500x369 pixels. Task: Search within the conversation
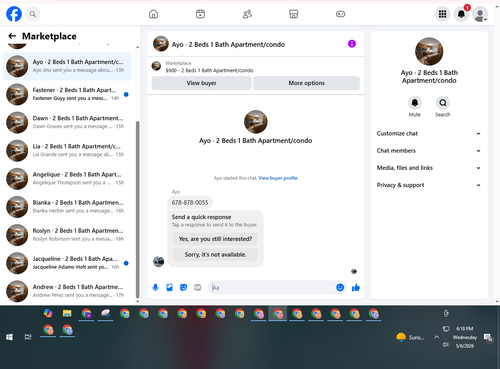pos(443,103)
